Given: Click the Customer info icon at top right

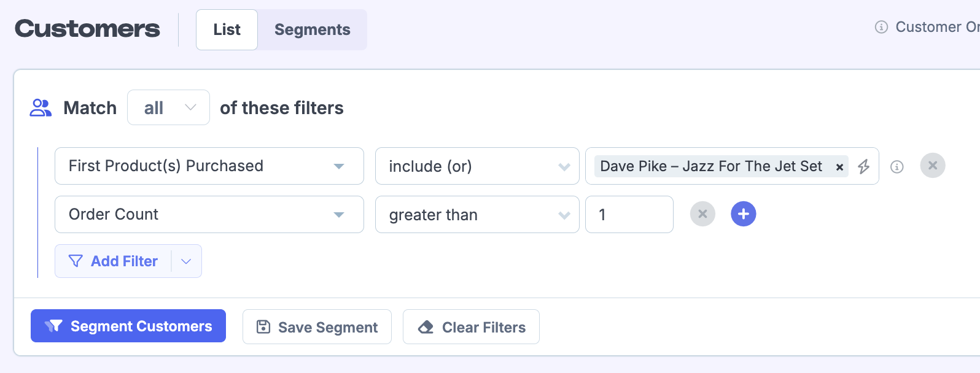Looking at the screenshot, I should tap(881, 27).
